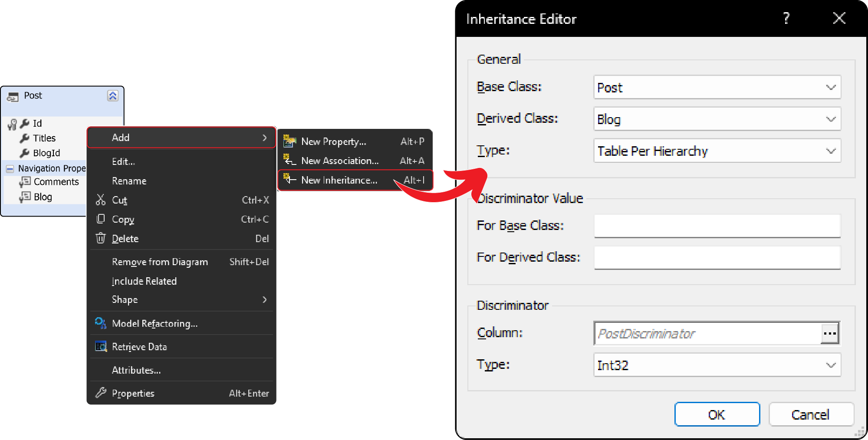Click the Properties wrench icon
This screenshot has height=440, width=868.
(x=100, y=393)
